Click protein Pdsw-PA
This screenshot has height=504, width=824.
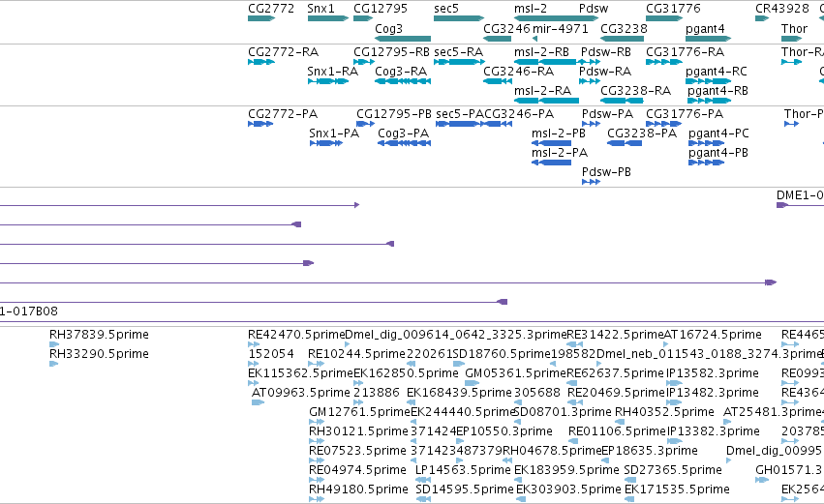tap(607, 114)
